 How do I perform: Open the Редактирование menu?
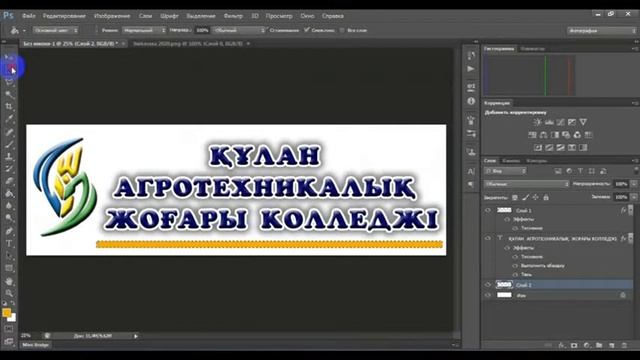[x=64, y=16]
